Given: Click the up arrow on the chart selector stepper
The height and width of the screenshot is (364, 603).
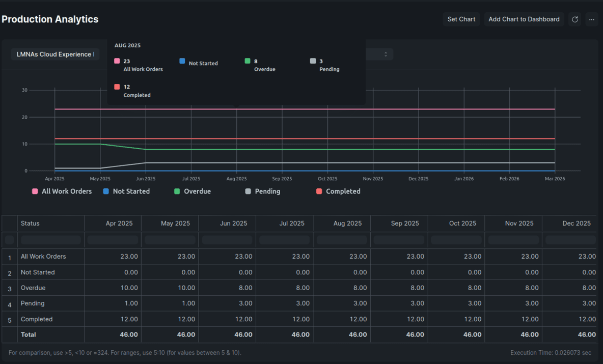Looking at the screenshot, I should (x=387, y=52).
